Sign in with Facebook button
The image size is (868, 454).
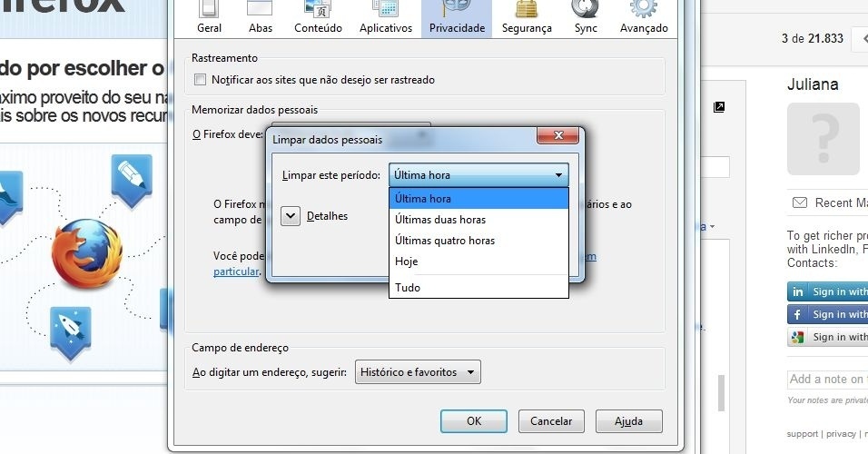[x=827, y=314]
